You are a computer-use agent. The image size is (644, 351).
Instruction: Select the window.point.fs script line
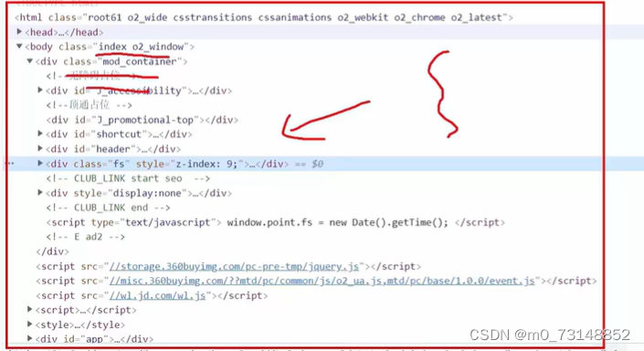tap(275, 222)
